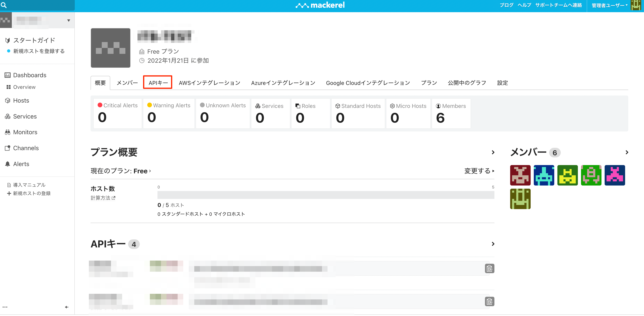The width and height of the screenshot is (644, 316).
Task: Go to Alerts via the bell icon
Action: click(x=8, y=164)
